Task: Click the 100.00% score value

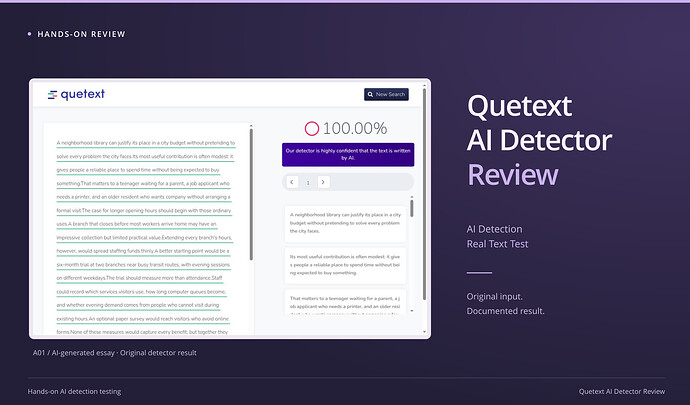Action: pos(355,129)
